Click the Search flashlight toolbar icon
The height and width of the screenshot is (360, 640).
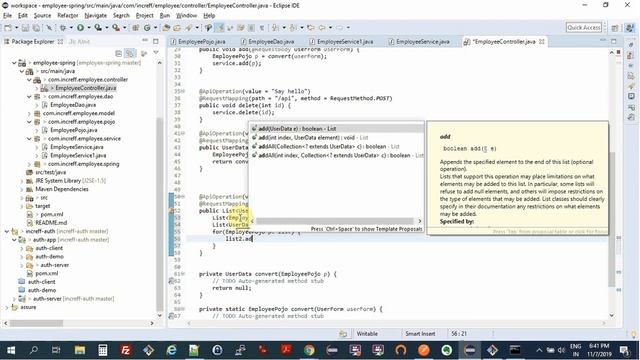pyautogui.click(x=189, y=28)
